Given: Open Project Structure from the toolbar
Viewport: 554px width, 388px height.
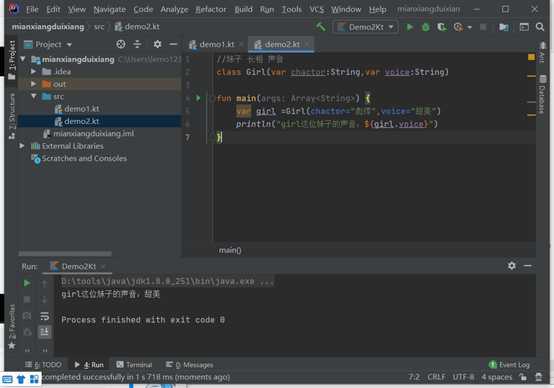Looking at the screenshot, I should coord(504,27).
